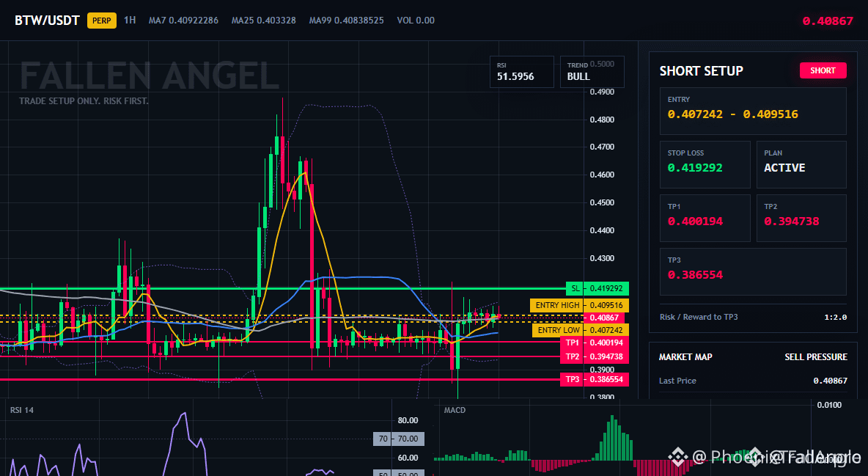Click the Risk / Reward to TP3 label

[699, 317]
